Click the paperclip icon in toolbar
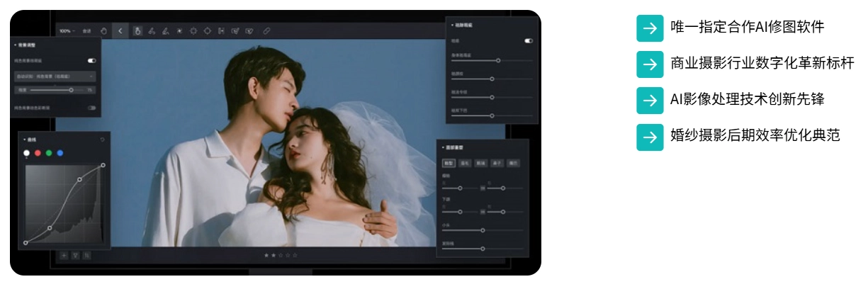This screenshot has height=289, width=868. pos(267,31)
